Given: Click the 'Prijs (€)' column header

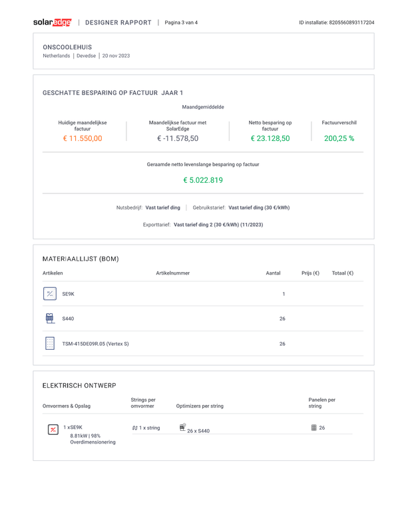Looking at the screenshot, I should coord(310,273).
